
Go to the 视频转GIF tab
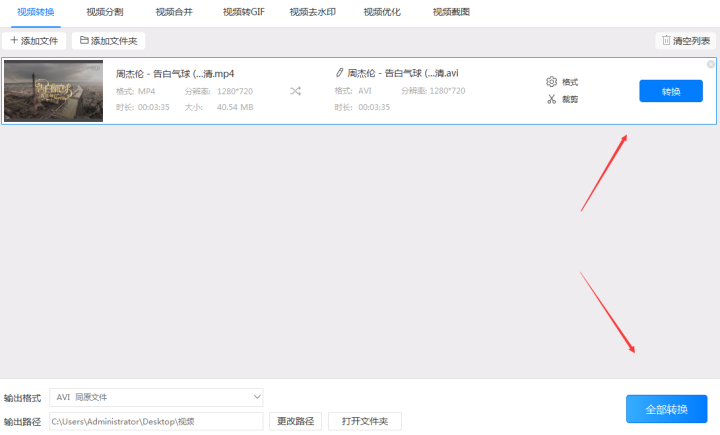tap(244, 12)
